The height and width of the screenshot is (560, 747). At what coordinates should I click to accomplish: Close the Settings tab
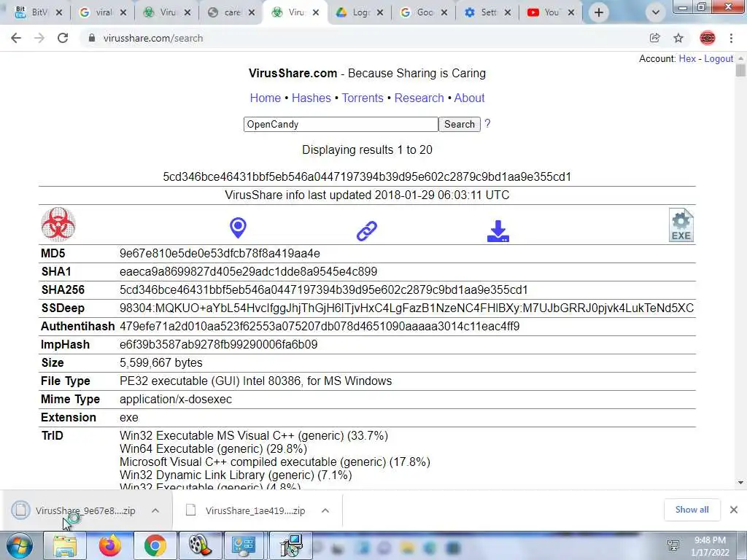click(508, 12)
